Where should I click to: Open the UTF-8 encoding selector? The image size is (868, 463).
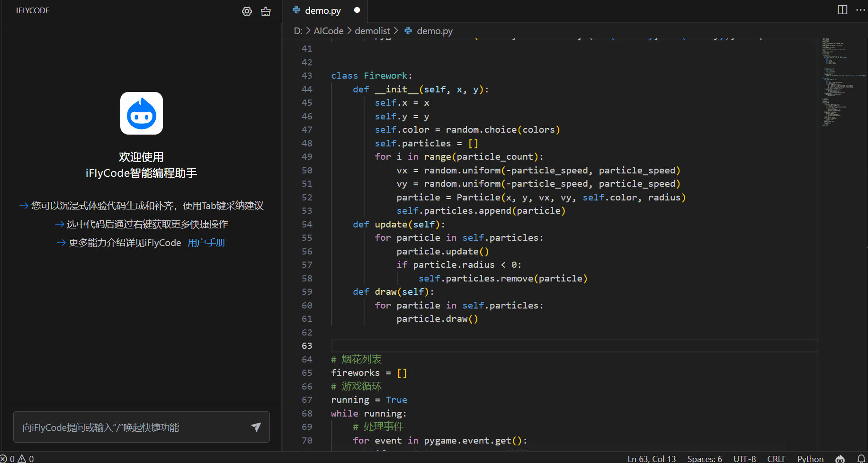[744, 458]
